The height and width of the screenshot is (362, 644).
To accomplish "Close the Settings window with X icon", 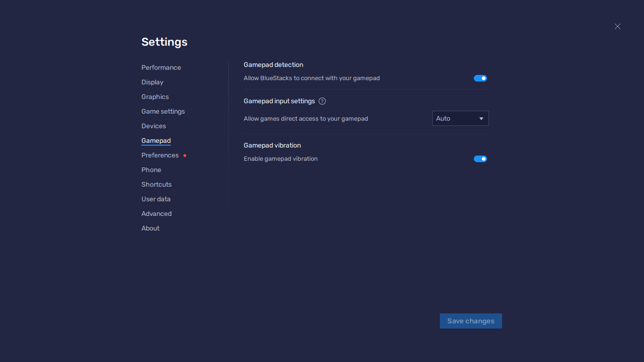I will pyautogui.click(x=618, y=27).
